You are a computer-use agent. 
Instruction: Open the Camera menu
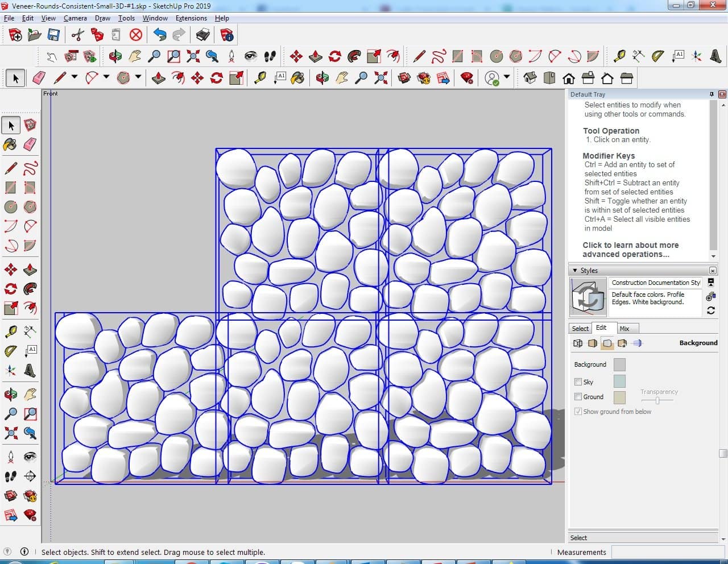(75, 18)
